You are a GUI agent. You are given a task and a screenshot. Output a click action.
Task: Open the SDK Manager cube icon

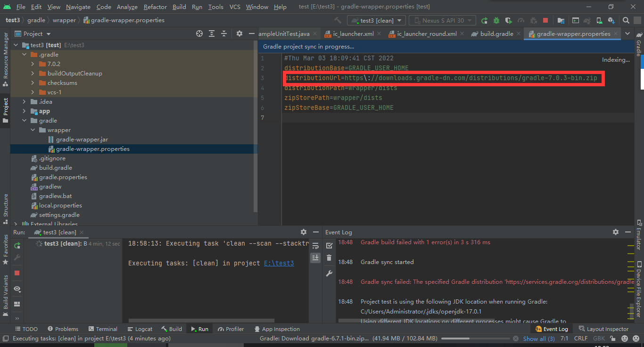611,20
